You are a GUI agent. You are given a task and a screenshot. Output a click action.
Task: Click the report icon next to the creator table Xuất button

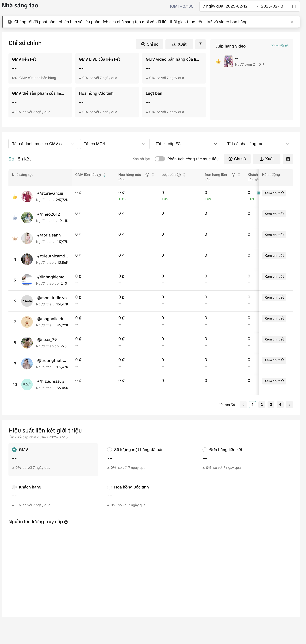pyautogui.click(x=288, y=159)
